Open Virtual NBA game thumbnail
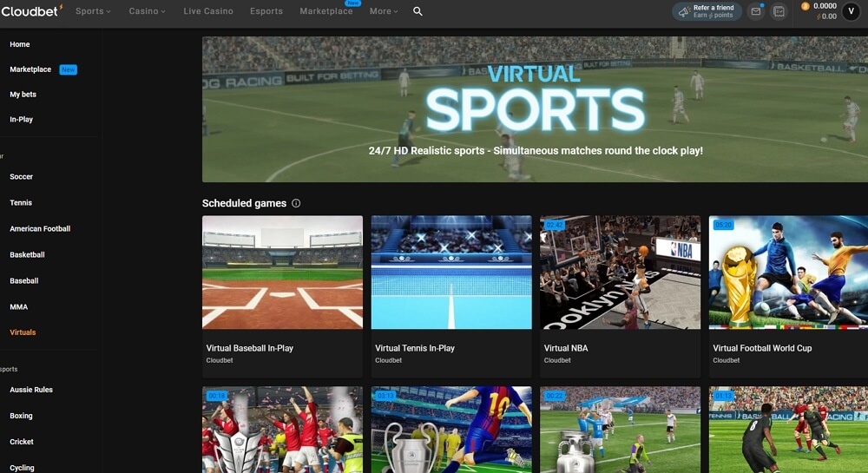Screen dimensions: 868x473 [x=620, y=273]
